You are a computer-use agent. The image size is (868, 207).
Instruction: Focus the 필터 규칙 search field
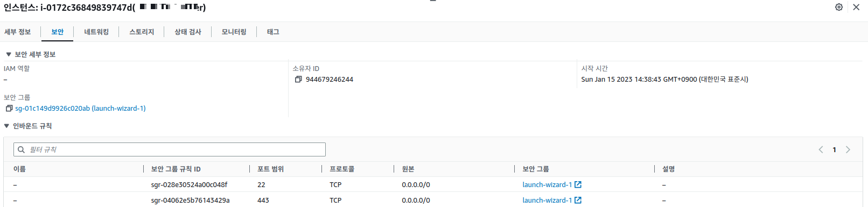pos(170,149)
